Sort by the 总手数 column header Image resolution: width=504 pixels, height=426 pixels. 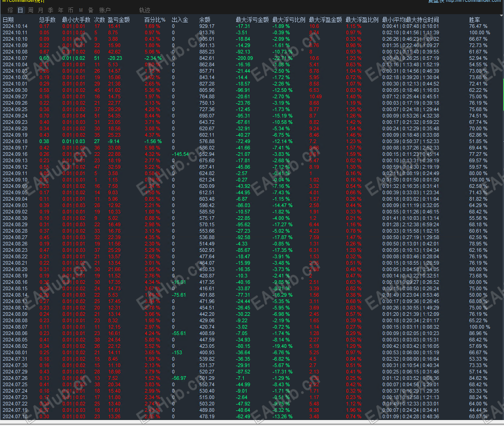point(47,20)
